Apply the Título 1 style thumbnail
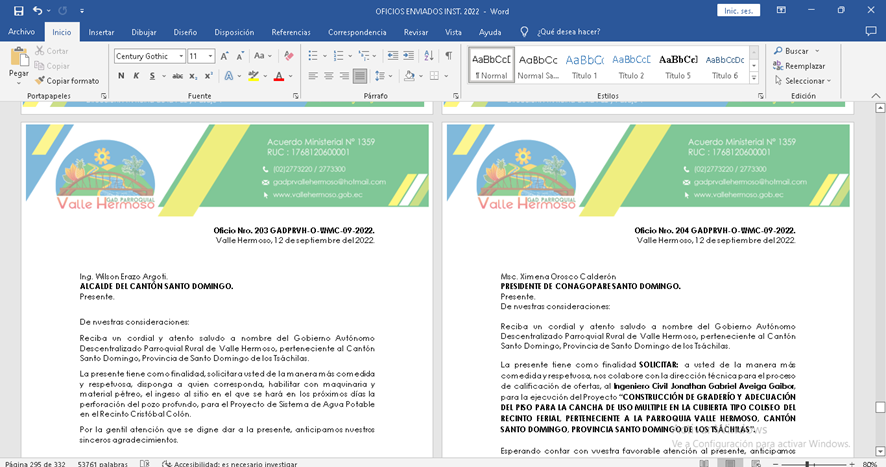 click(585, 65)
